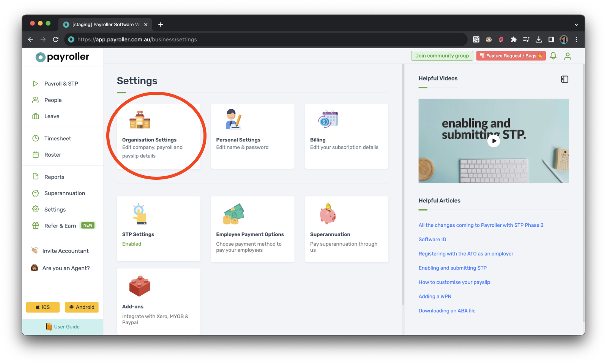Close the Payroller Software browser tab
Screen dimensions: 607x364
pos(146,25)
